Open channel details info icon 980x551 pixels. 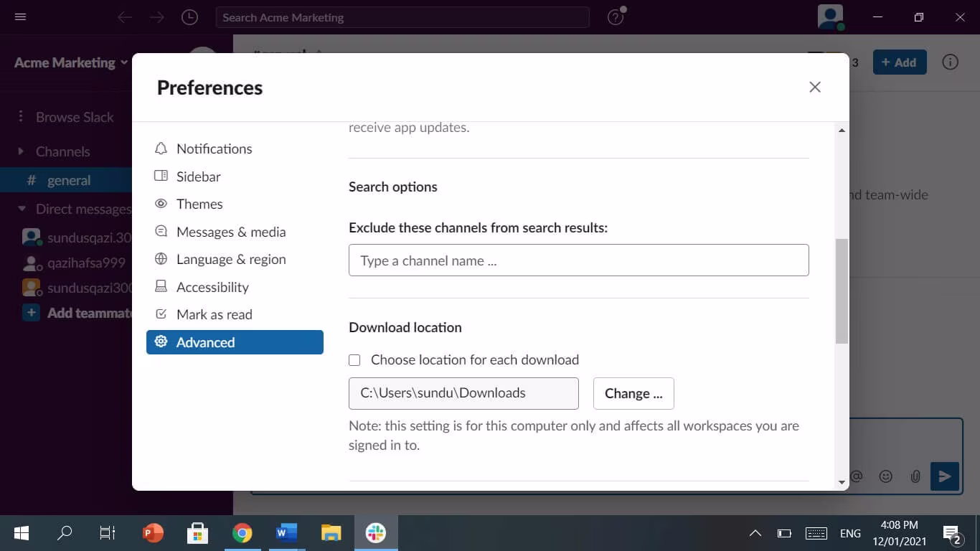[x=950, y=62]
